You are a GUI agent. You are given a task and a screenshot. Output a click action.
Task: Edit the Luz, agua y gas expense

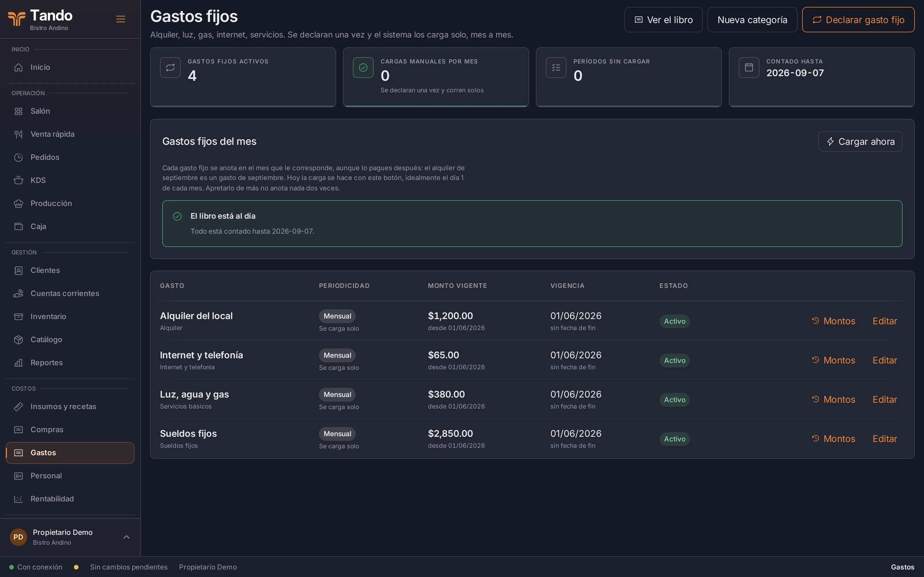coord(885,400)
